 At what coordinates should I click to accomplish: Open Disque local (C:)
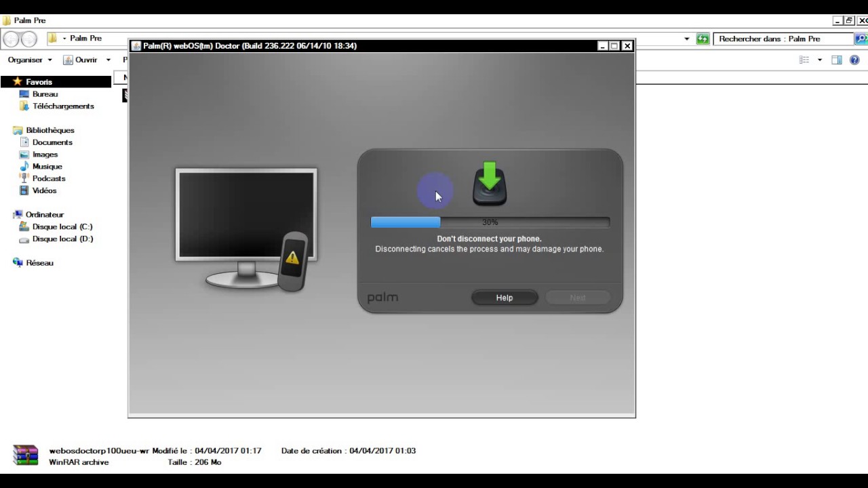[x=62, y=227]
